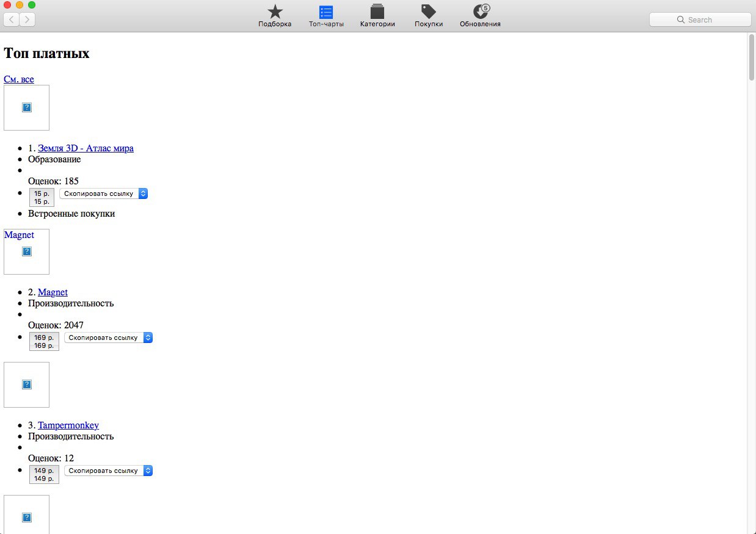
Task: Expand Скопировать ссылку dropdown for Magnet
Action: click(x=108, y=337)
